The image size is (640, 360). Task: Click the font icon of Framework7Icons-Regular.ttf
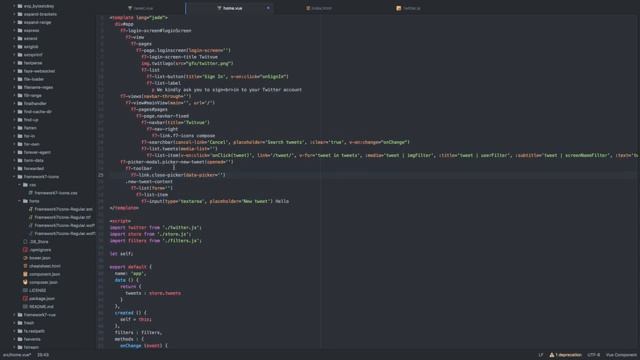[x=31, y=217]
